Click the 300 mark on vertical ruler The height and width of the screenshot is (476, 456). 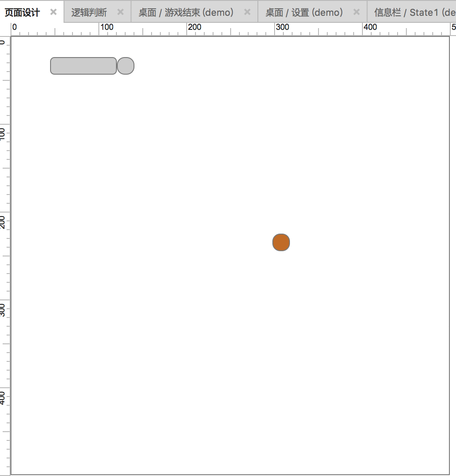click(x=3, y=310)
